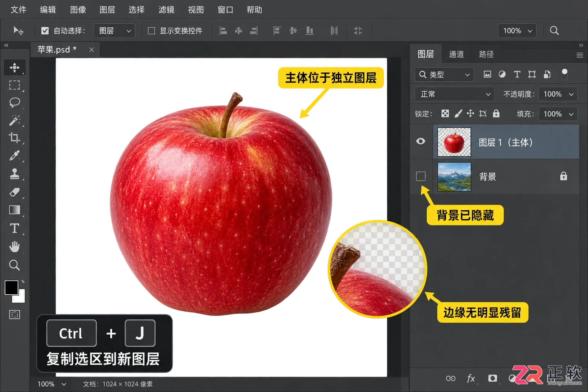Screen dimensions: 588x392
Task: Select the Type tool
Action: pos(15,228)
